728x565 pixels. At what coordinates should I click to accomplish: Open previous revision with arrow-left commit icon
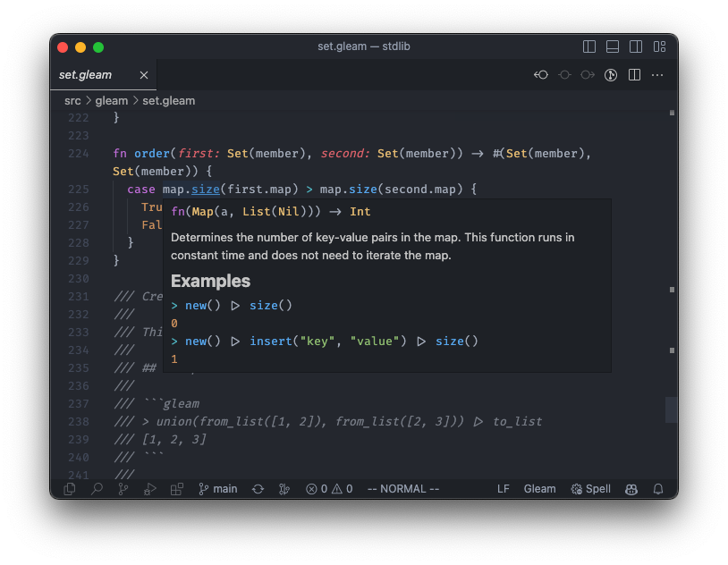tap(541, 75)
